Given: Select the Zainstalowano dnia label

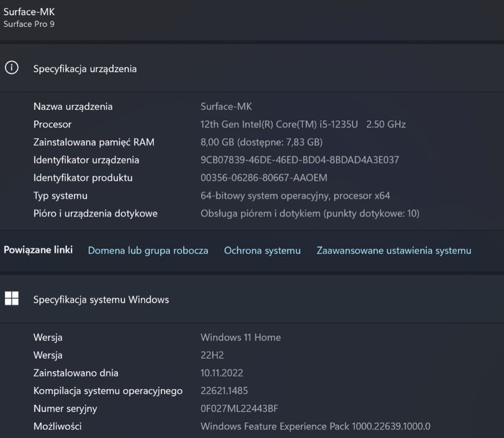Looking at the screenshot, I should point(76,373).
